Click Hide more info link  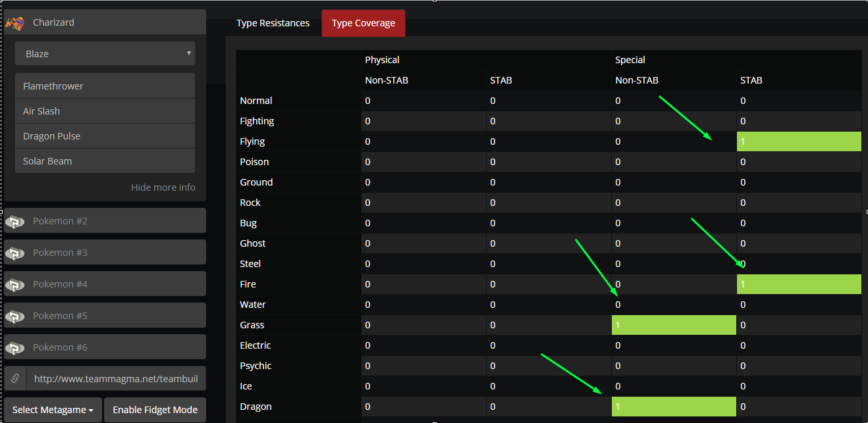click(x=163, y=187)
